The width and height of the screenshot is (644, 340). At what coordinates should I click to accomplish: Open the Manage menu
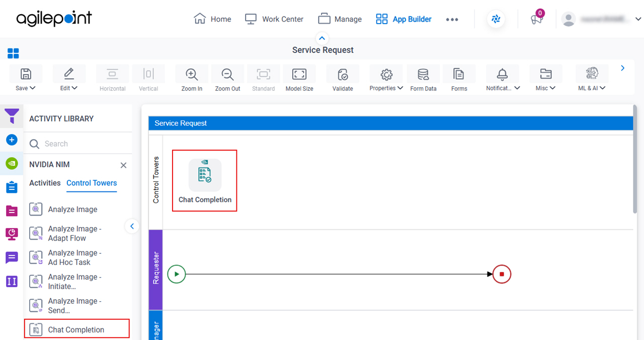pos(340,19)
